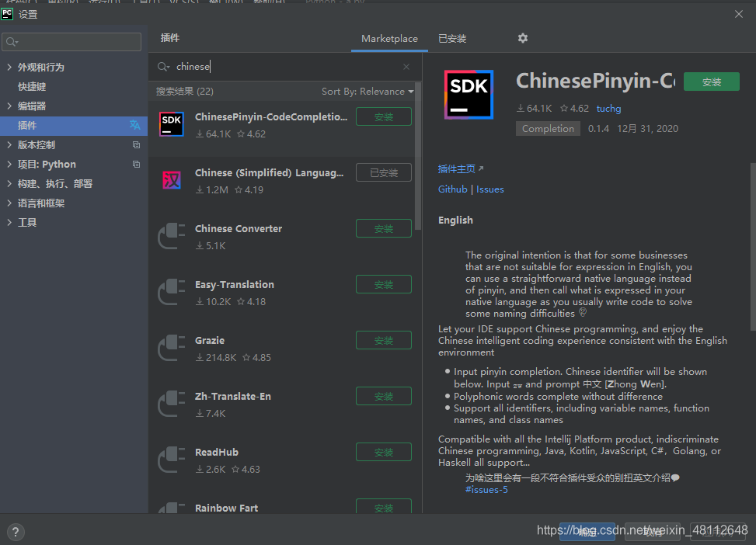Click the Easy-Translation plugin icon

(x=172, y=292)
